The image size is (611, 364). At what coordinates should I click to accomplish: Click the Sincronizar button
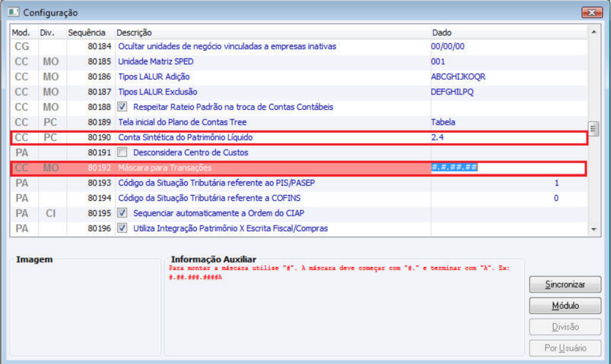click(x=565, y=285)
